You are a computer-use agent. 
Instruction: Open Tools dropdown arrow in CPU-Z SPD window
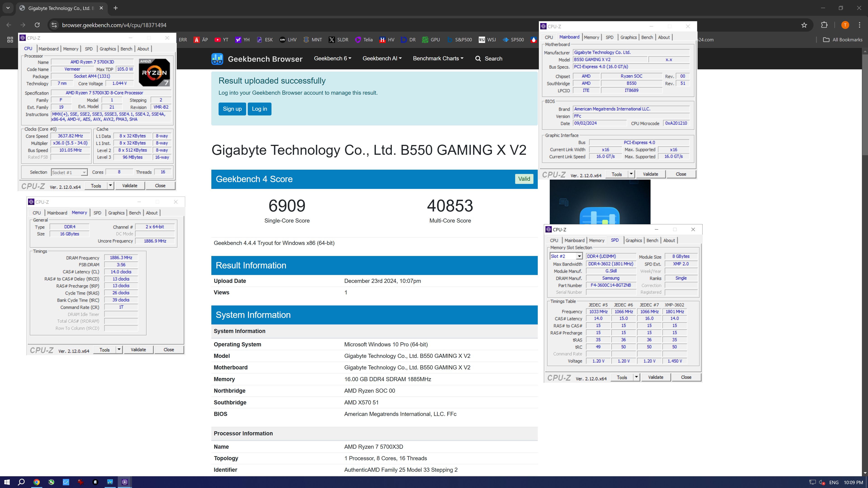637,377
